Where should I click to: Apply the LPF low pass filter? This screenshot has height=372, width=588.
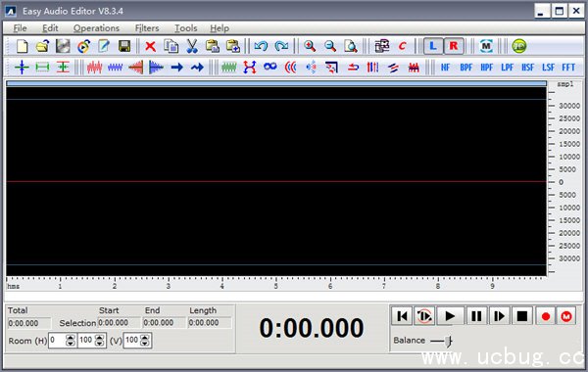507,68
